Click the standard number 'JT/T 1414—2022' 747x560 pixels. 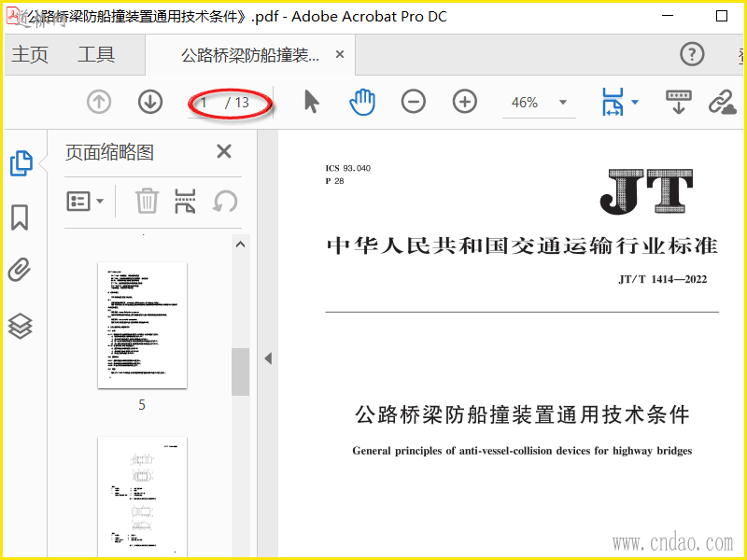click(663, 279)
